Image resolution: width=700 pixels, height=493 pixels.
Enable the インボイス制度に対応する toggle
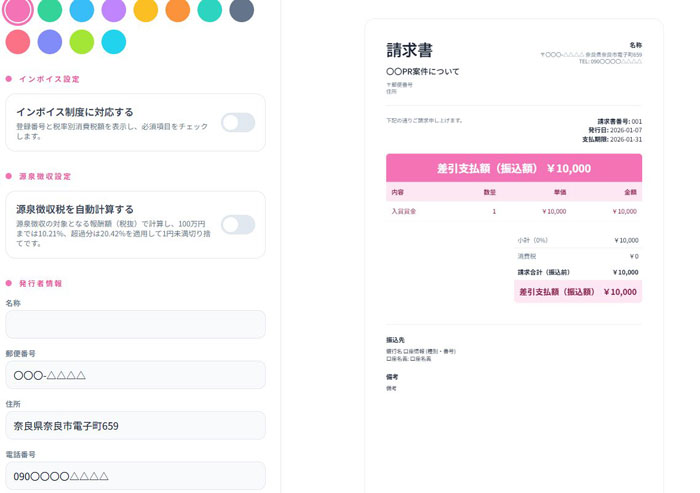tap(238, 122)
